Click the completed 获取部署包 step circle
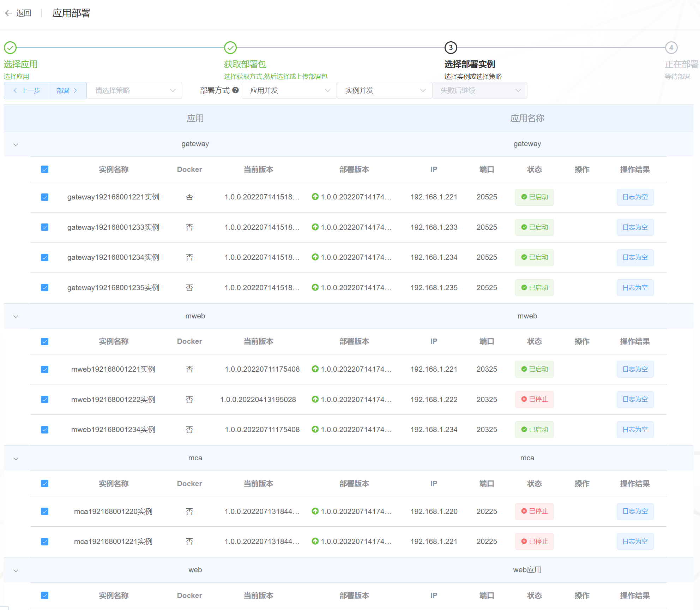700x610 pixels. tap(230, 48)
